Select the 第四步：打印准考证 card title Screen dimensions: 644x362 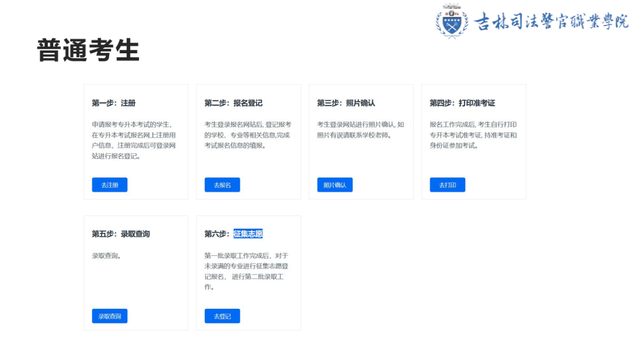pos(462,103)
